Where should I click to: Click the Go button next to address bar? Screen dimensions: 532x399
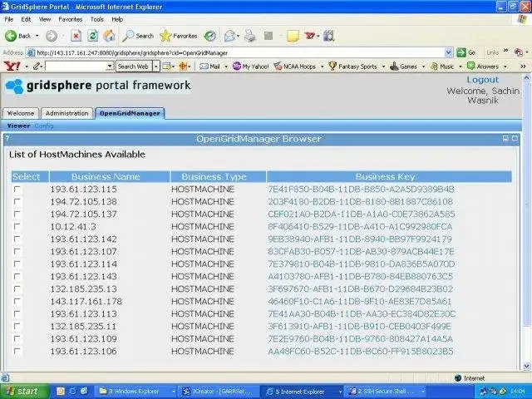click(x=465, y=52)
